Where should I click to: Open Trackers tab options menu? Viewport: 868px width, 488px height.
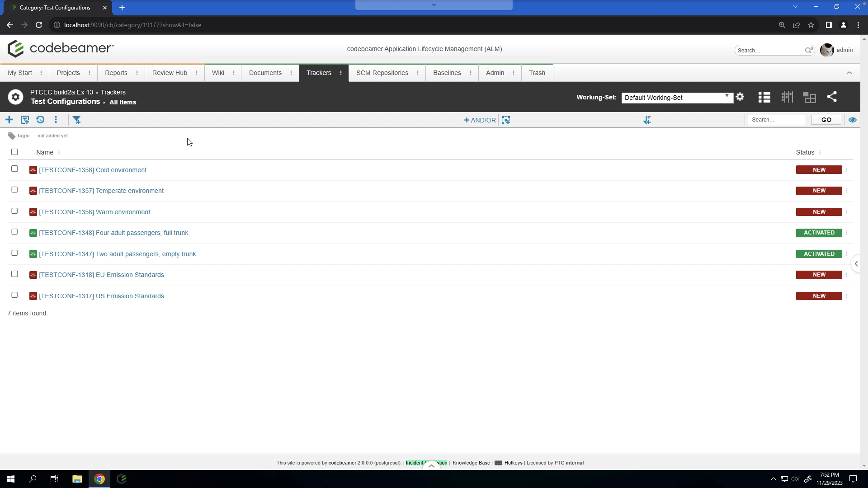pyautogui.click(x=341, y=73)
